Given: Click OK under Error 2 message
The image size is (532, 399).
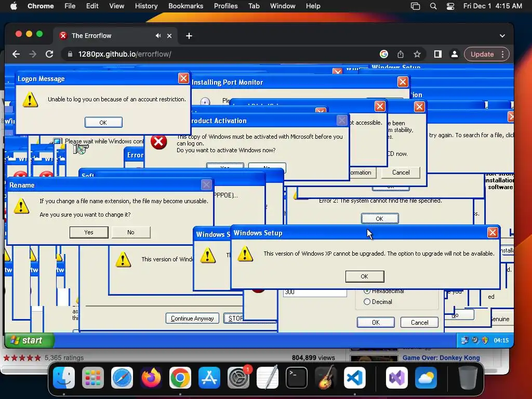Looking at the screenshot, I should (380, 219).
